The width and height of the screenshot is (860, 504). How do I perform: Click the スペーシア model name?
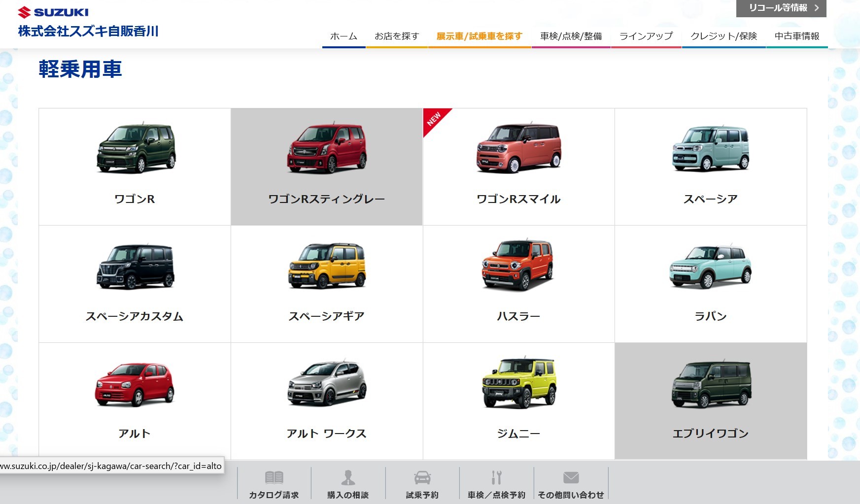(x=711, y=199)
